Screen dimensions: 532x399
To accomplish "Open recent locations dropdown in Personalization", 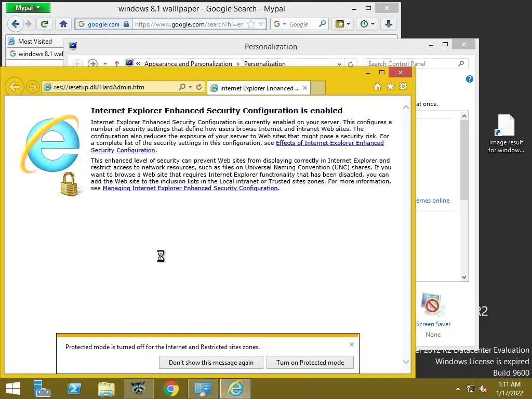I will [105, 64].
